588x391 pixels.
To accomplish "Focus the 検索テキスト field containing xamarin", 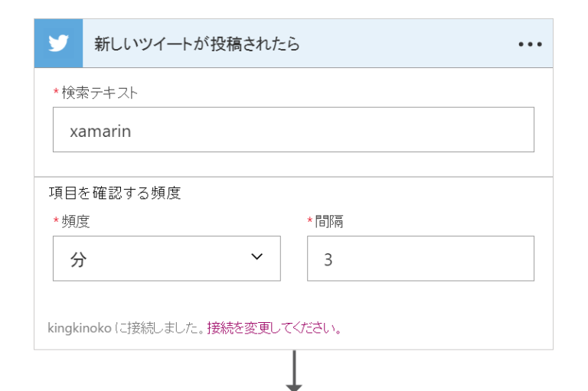I will point(293,130).
